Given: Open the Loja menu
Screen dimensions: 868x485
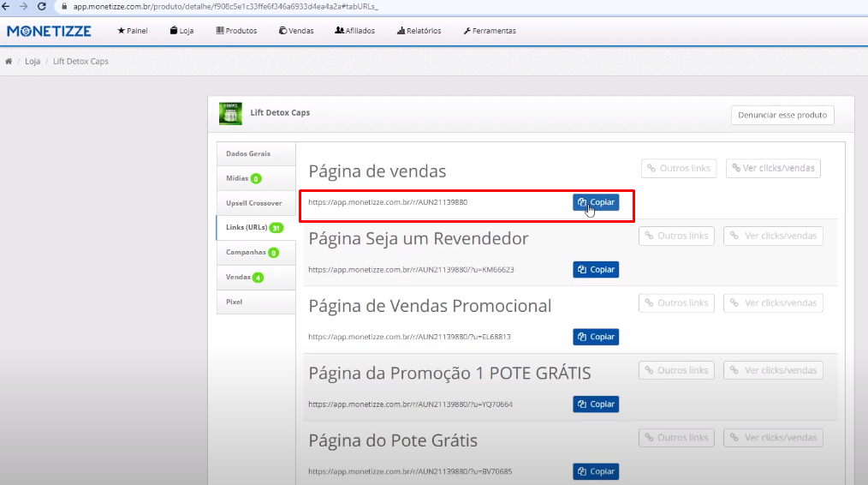Looking at the screenshot, I should (x=181, y=31).
